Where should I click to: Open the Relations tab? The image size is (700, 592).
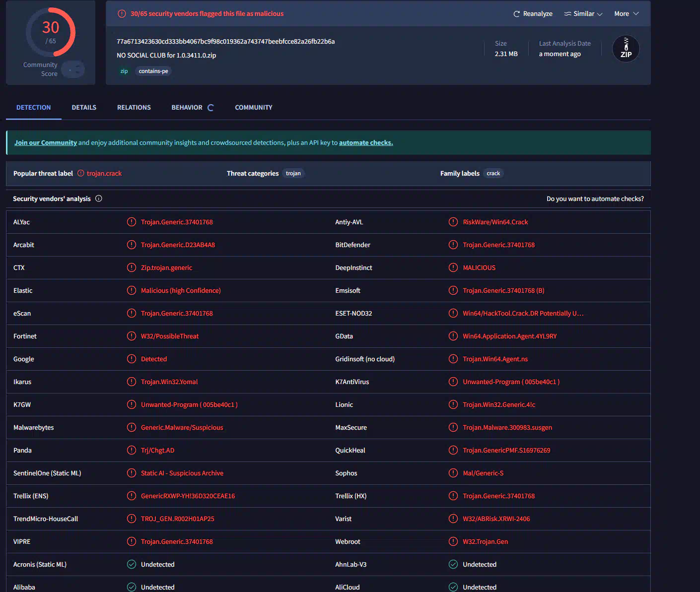tap(134, 108)
